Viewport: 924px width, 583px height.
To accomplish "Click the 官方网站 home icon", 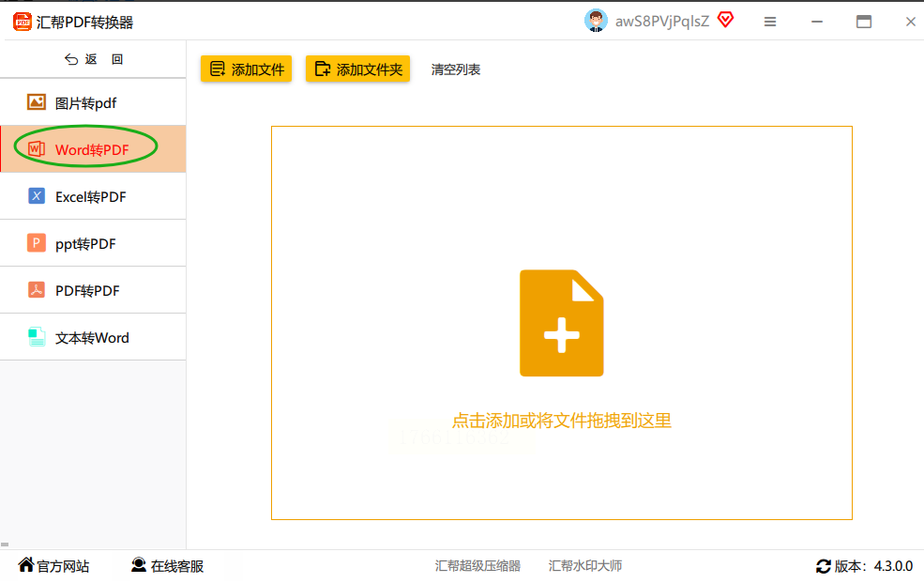I will tap(26, 565).
